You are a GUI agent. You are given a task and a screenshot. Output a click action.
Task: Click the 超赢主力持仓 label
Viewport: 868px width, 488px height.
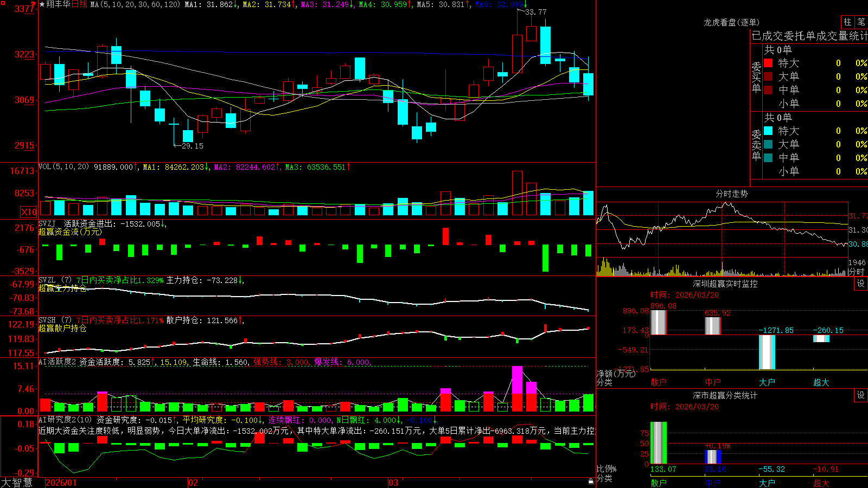point(62,288)
